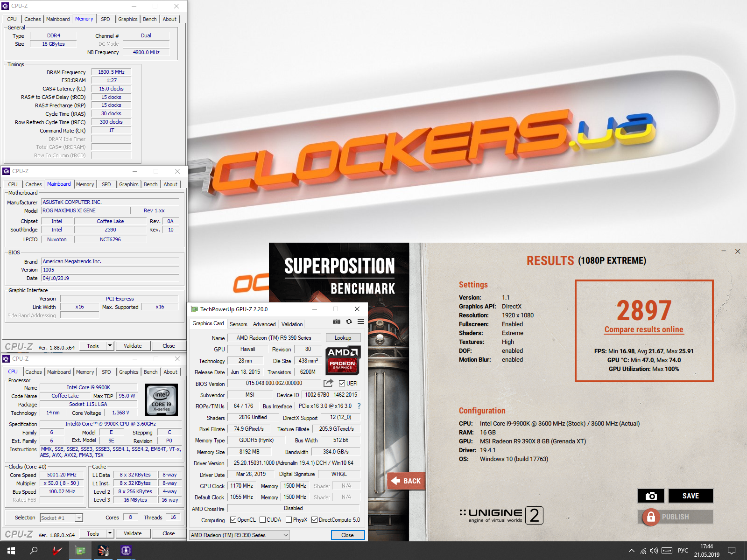Click the AMD Radeon Graphics logo in GPU-Z

342,360
